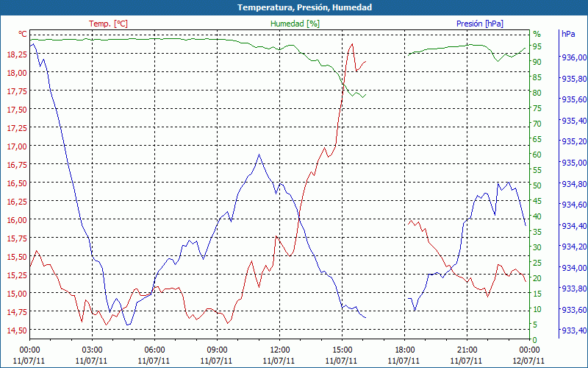Click the 40 humidity axis value
This screenshot has height=368, width=588.
point(537,216)
